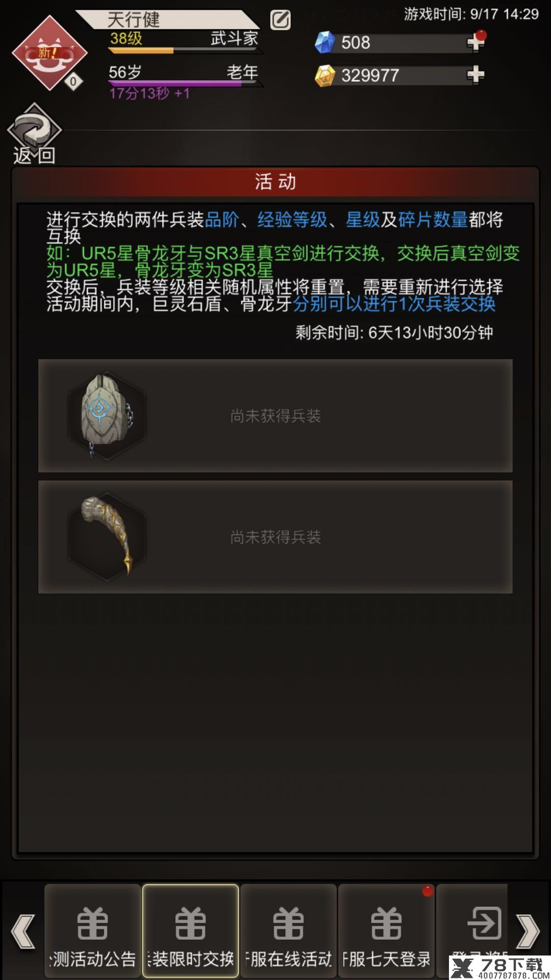The width and height of the screenshot is (551, 980).
Task: Tap the blue gem currency icon
Action: tap(325, 42)
